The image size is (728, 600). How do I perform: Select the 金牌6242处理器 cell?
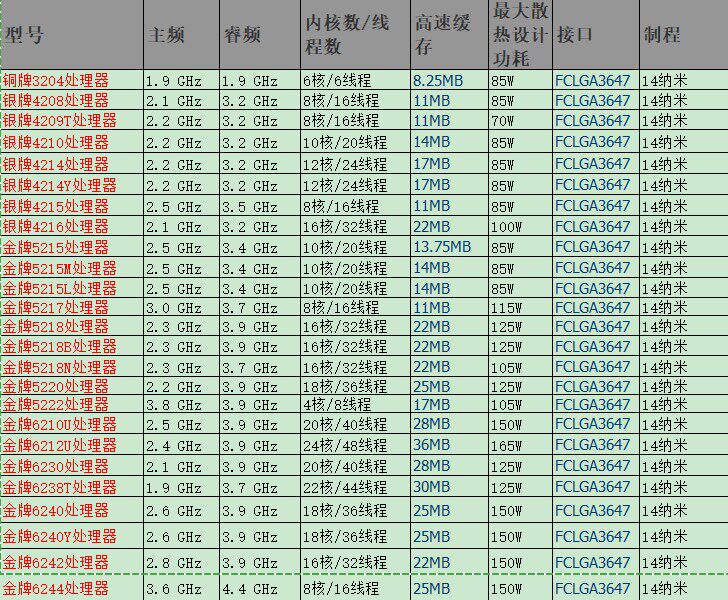[x=72, y=562]
